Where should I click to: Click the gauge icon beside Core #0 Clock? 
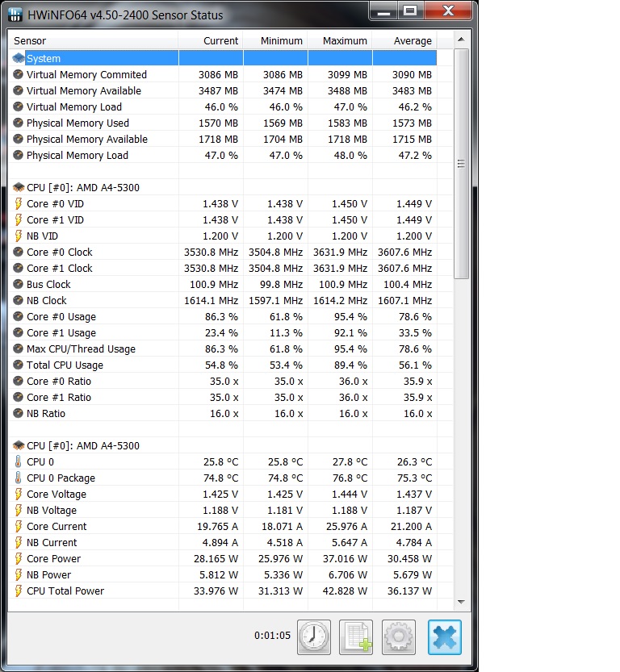pyautogui.click(x=18, y=252)
